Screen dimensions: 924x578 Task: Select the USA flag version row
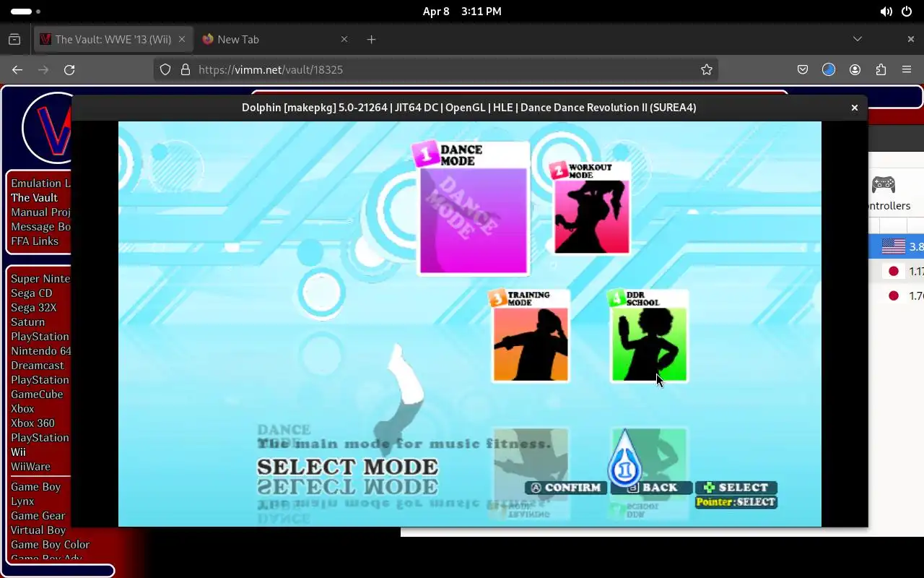[896, 246]
